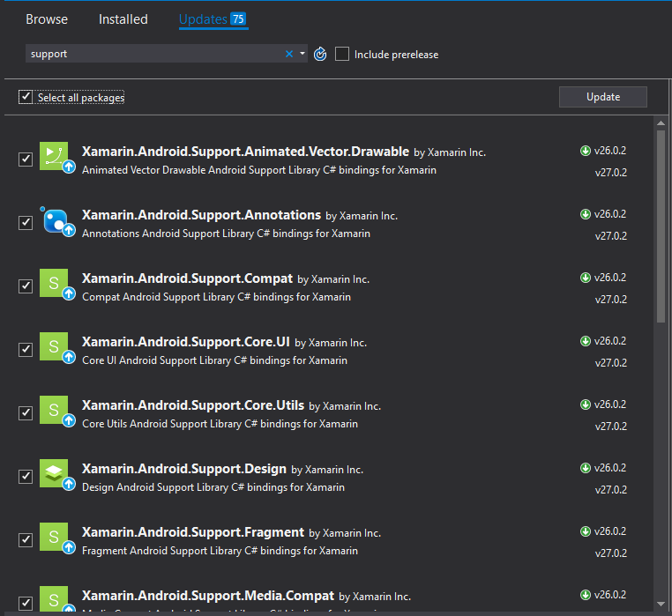Click the package list scrollbar thumb

click(x=661, y=226)
